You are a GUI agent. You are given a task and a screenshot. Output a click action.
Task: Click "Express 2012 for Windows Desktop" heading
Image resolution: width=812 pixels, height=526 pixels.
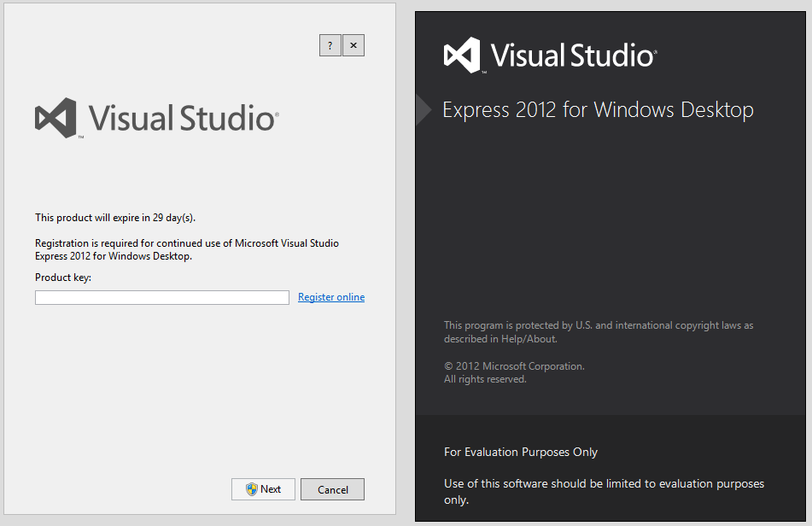tap(599, 110)
